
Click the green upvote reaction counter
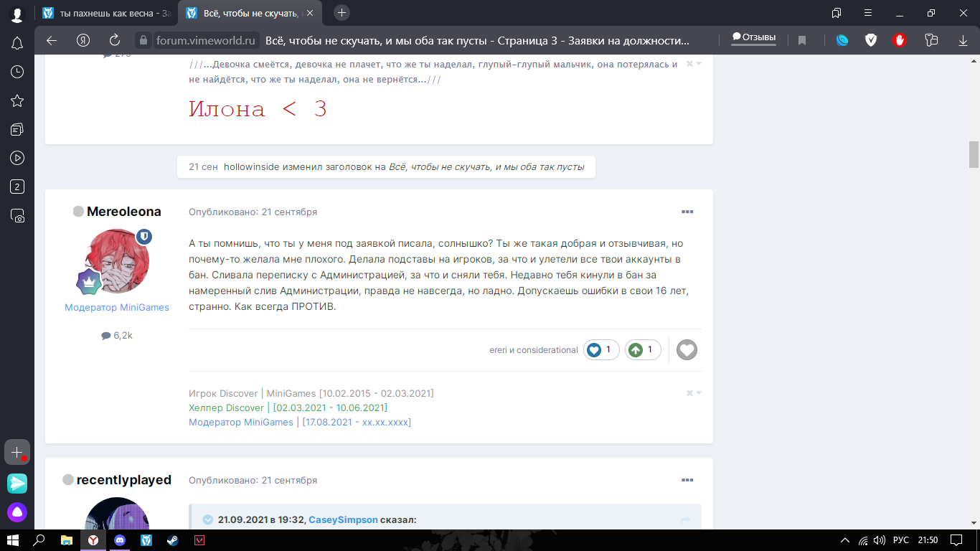pos(642,349)
